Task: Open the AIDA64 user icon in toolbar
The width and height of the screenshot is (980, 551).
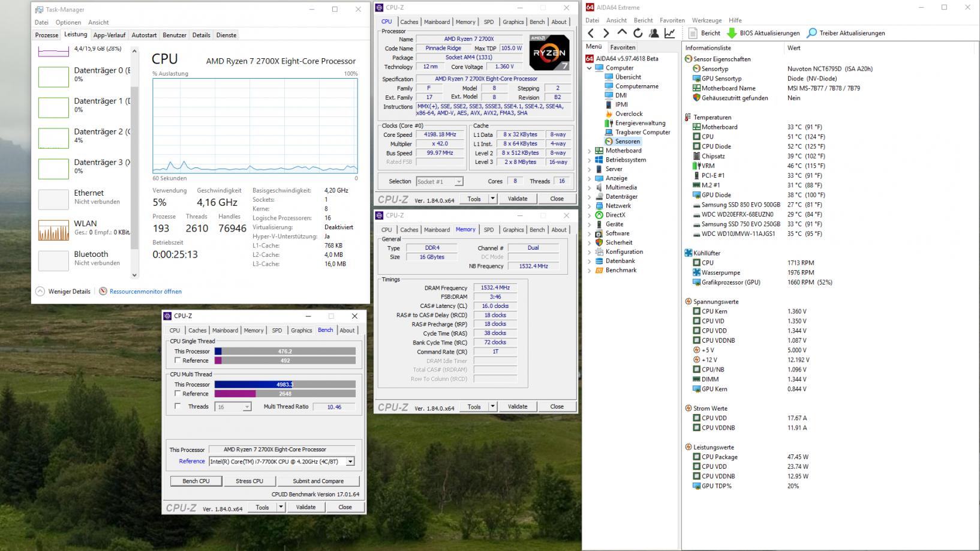Action: [x=654, y=33]
